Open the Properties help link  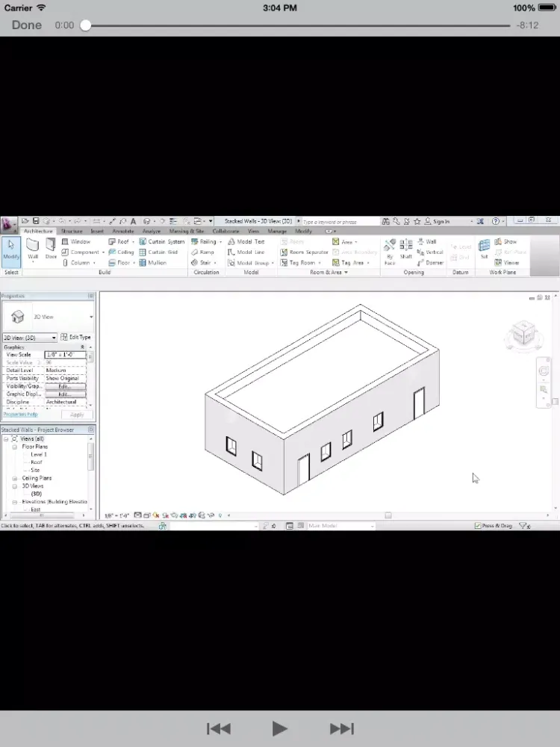20,415
